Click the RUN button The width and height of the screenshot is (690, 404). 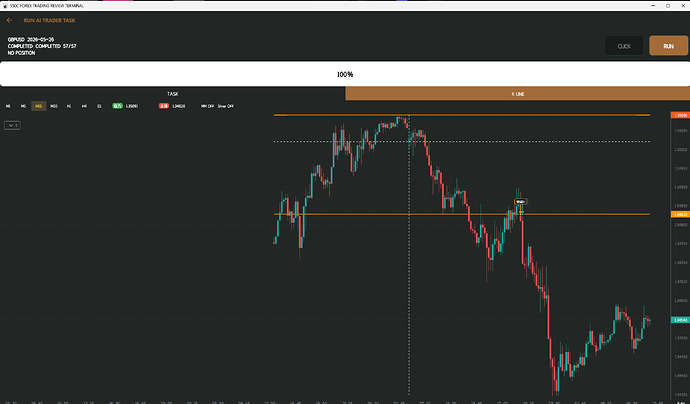click(668, 46)
